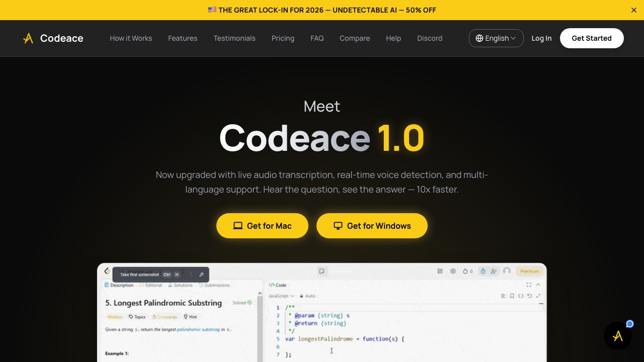Click the globe icon in language selector
This screenshot has width=644, height=362.
coord(479,38)
